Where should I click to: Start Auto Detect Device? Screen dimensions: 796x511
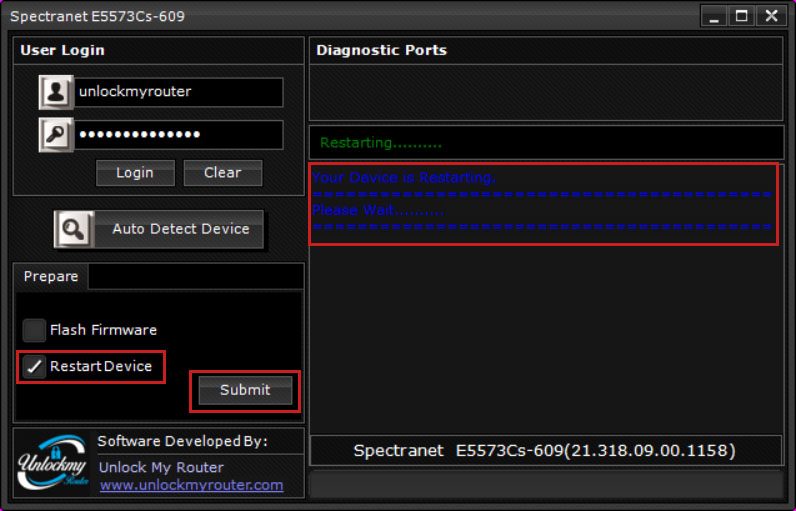pyautogui.click(x=159, y=229)
